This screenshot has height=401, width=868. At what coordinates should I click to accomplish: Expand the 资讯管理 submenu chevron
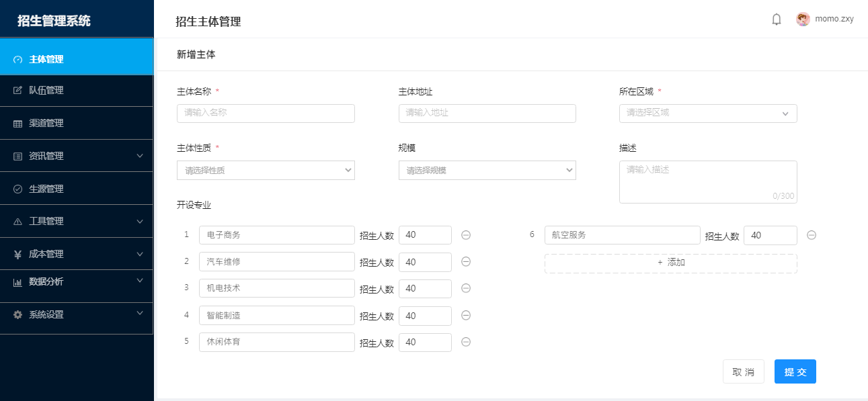[x=140, y=156]
